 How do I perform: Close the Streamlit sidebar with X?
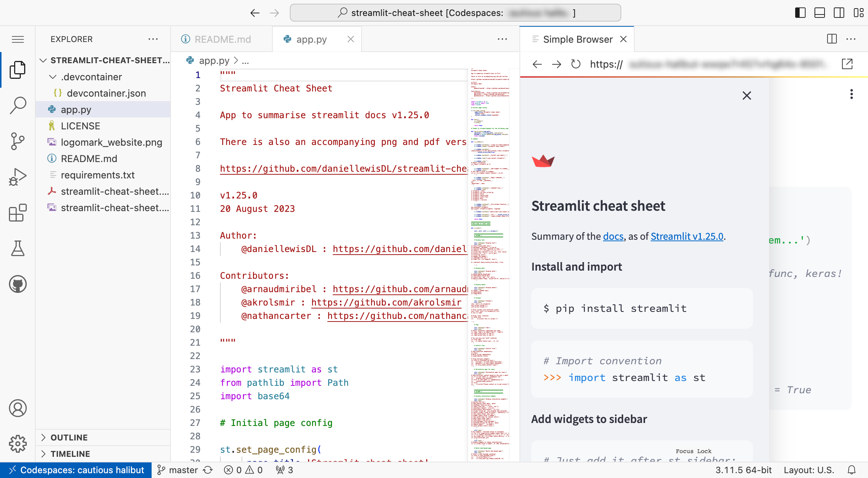pos(747,96)
